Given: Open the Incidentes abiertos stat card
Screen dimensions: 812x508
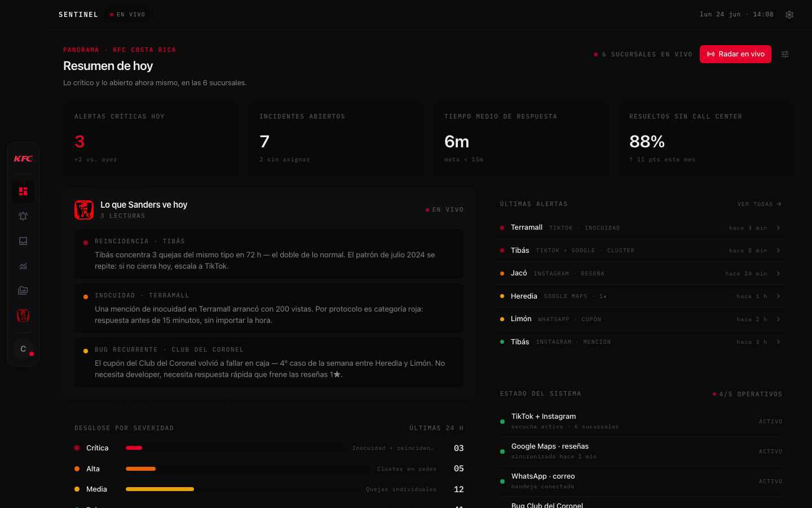Looking at the screenshot, I should pyautogui.click(x=336, y=138).
